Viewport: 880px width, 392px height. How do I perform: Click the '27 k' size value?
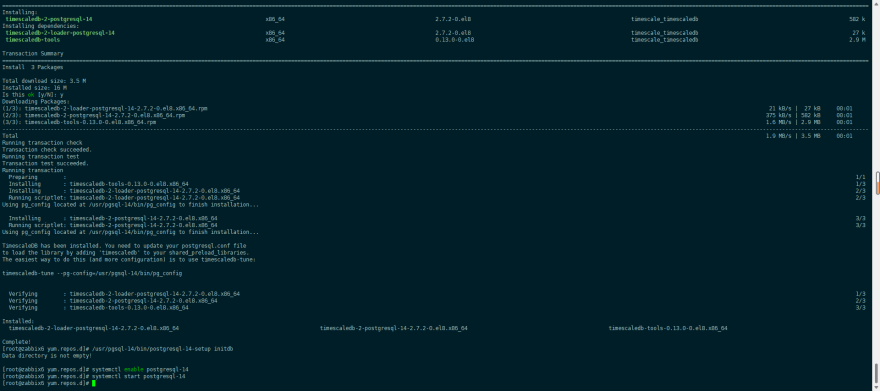pyautogui.click(x=859, y=33)
